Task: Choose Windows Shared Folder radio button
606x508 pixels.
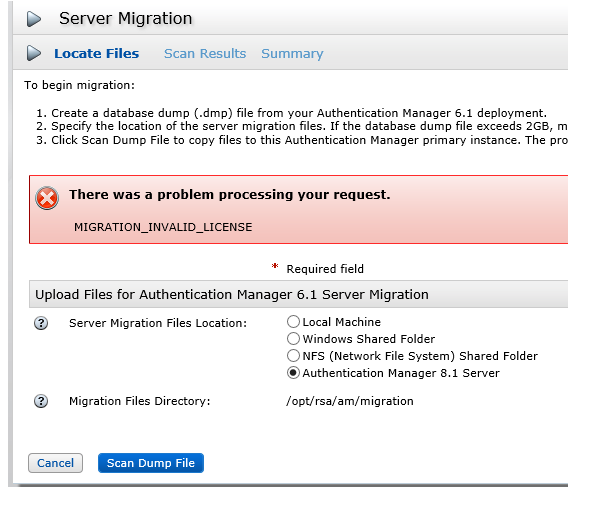Action: [x=293, y=339]
